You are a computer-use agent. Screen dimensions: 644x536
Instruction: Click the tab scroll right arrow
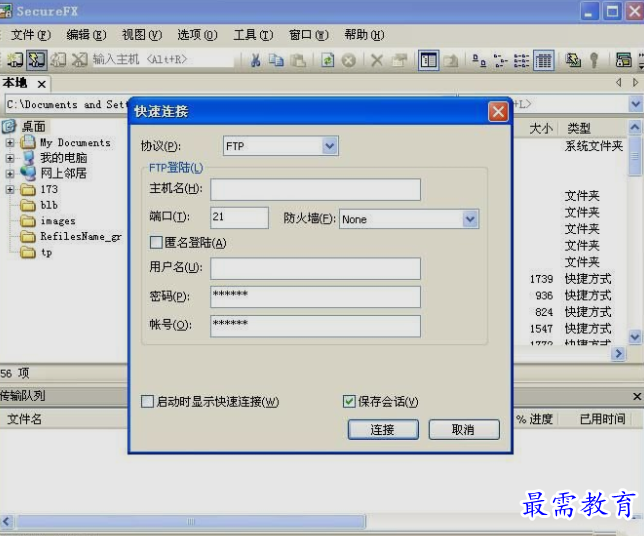(x=635, y=83)
